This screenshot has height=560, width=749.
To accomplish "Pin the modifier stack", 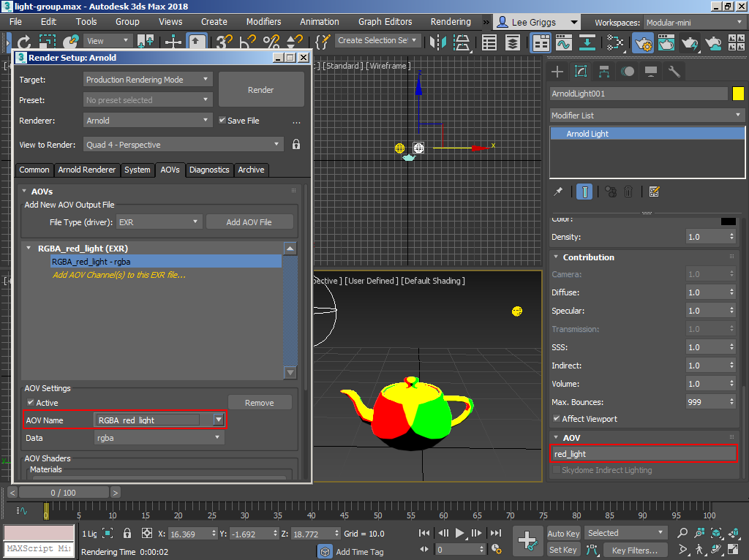I will (558, 191).
